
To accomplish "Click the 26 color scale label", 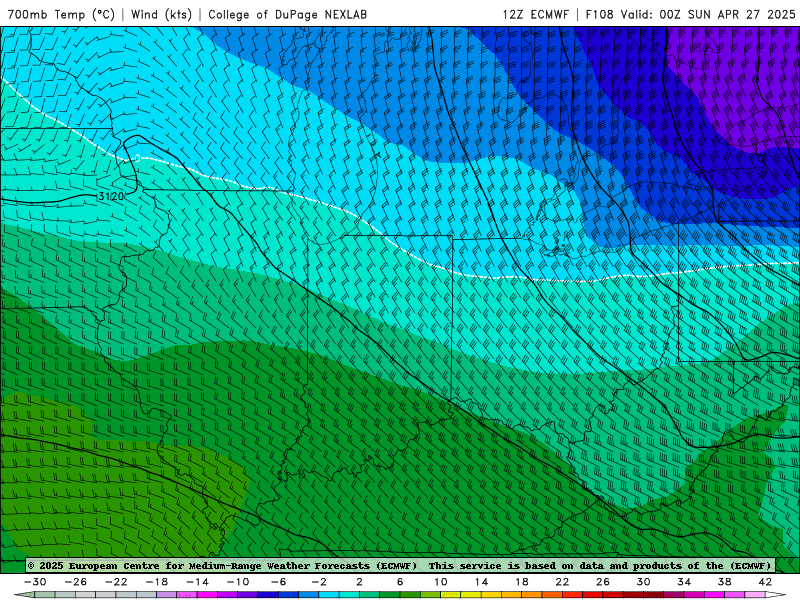I will pos(603,582).
